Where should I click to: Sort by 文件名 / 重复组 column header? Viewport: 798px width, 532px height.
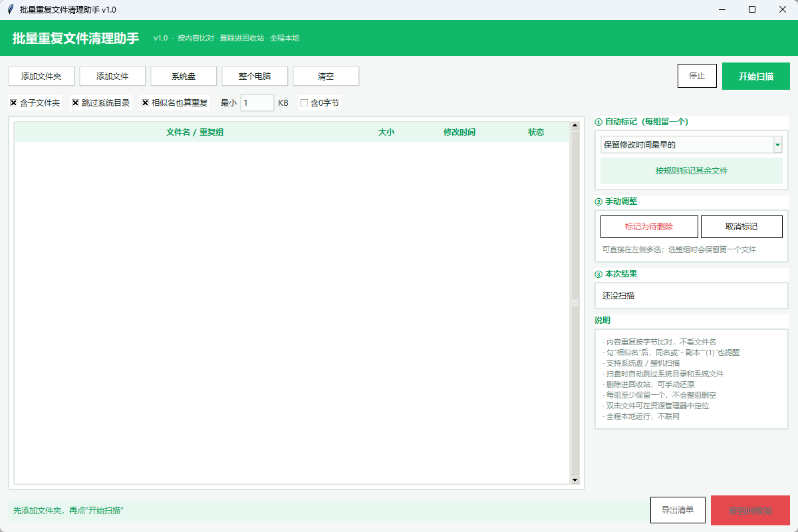[x=195, y=132]
